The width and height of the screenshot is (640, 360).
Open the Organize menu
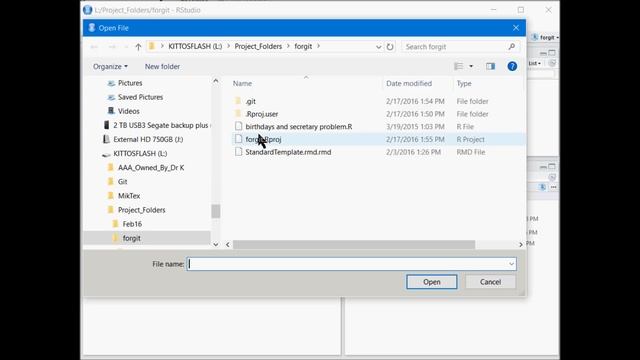pyautogui.click(x=110, y=67)
